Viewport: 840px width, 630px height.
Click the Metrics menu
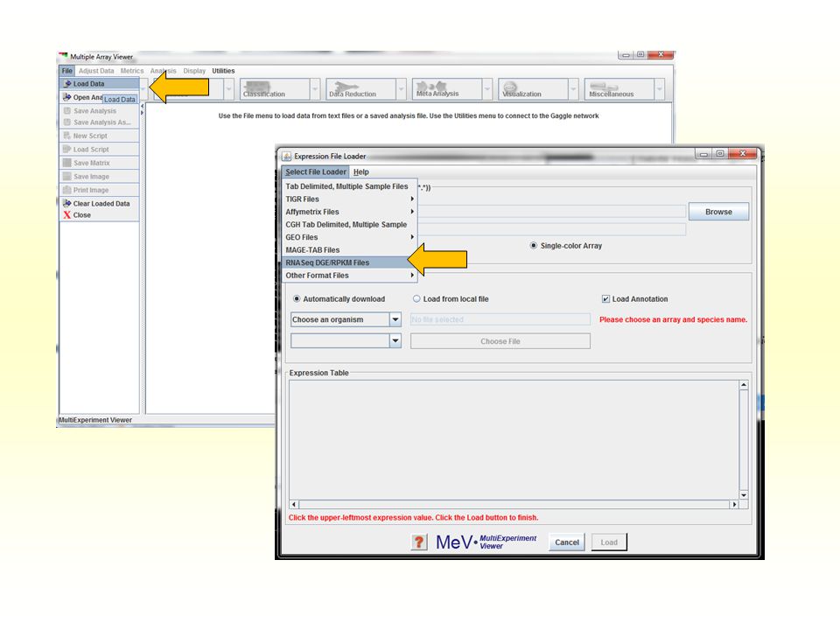pos(132,71)
